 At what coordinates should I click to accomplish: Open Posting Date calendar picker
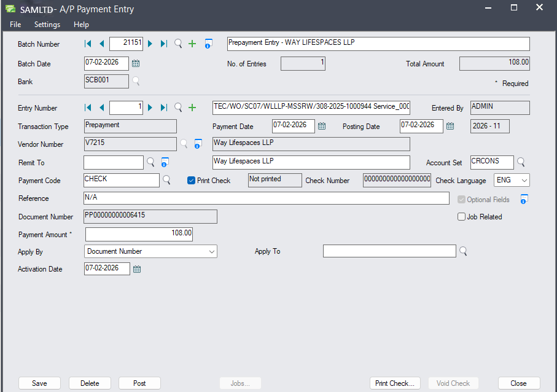pyautogui.click(x=450, y=126)
